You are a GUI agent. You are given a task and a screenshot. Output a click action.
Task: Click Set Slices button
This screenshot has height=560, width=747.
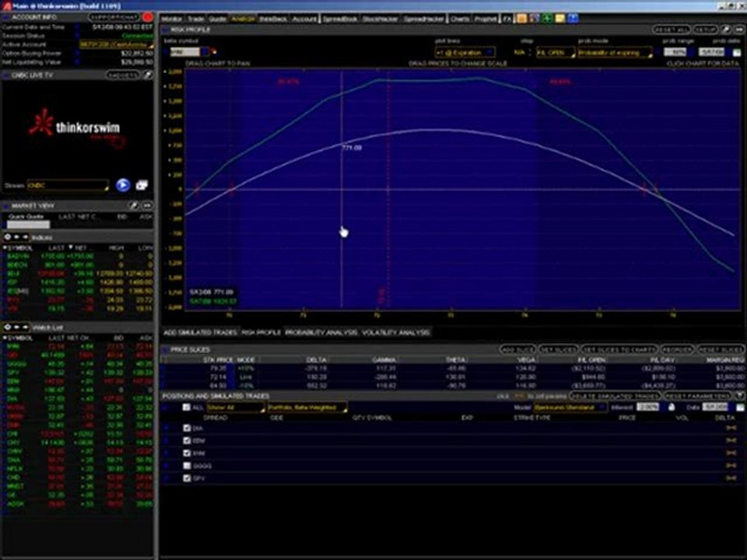click(559, 349)
